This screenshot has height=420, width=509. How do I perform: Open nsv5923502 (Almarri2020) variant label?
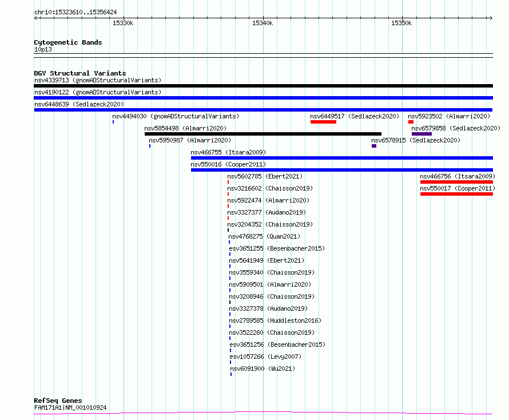[449, 116]
